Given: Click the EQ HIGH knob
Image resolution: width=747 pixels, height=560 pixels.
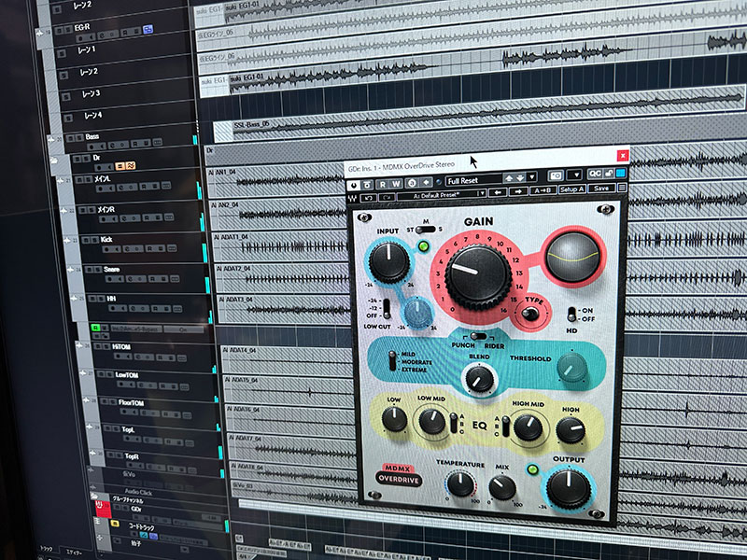Looking at the screenshot, I should click(571, 429).
